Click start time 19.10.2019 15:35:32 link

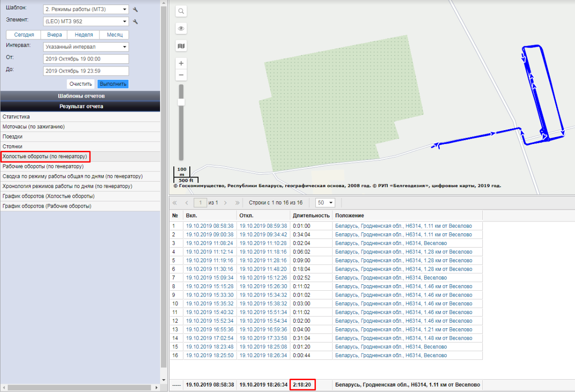pyautogui.click(x=210, y=304)
